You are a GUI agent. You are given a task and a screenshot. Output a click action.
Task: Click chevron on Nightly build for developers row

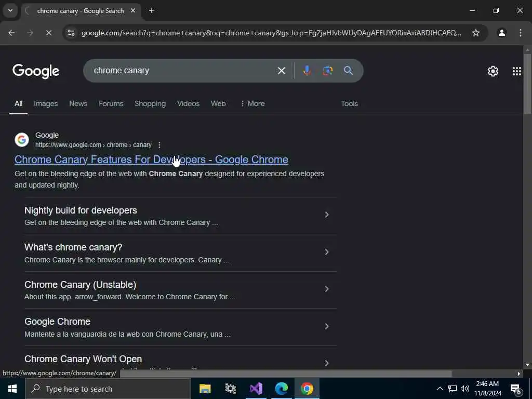[x=326, y=215]
